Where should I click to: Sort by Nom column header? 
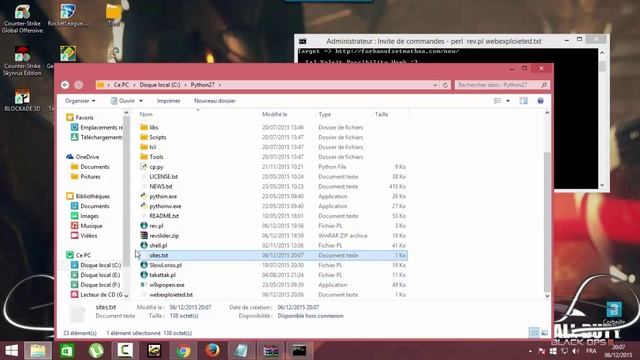point(146,114)
